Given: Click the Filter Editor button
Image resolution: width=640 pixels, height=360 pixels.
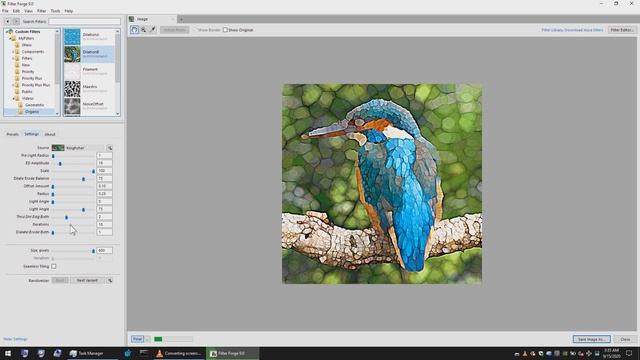Looking at the screenshot, I should pyautogui.click(x=622, y=30).
